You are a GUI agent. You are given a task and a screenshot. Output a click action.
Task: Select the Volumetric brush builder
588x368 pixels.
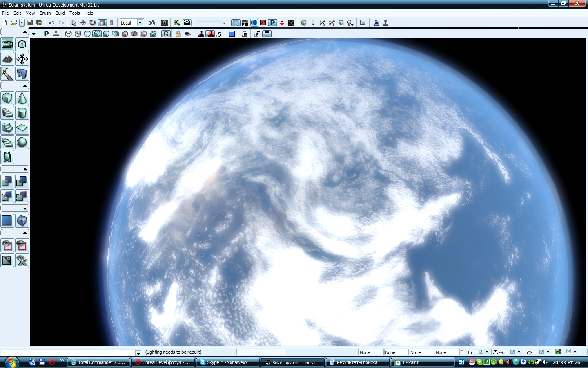(7, 157)
